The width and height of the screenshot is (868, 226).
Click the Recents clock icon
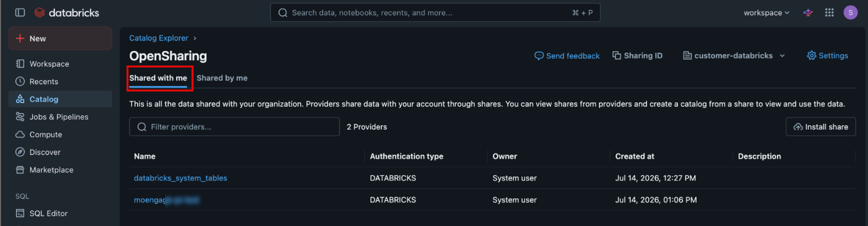point(20,81)
